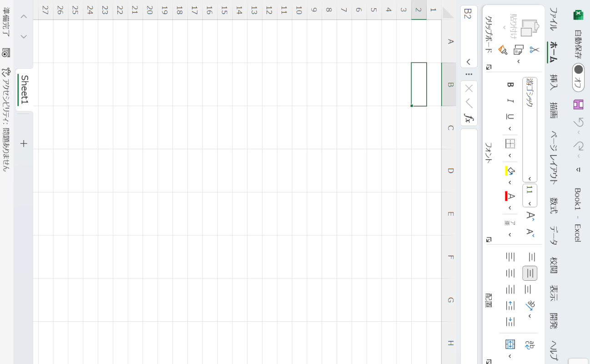Apply Bottom Align to cell
The image size is (590, 364).
pyautogui.click(x=528, y=289)
